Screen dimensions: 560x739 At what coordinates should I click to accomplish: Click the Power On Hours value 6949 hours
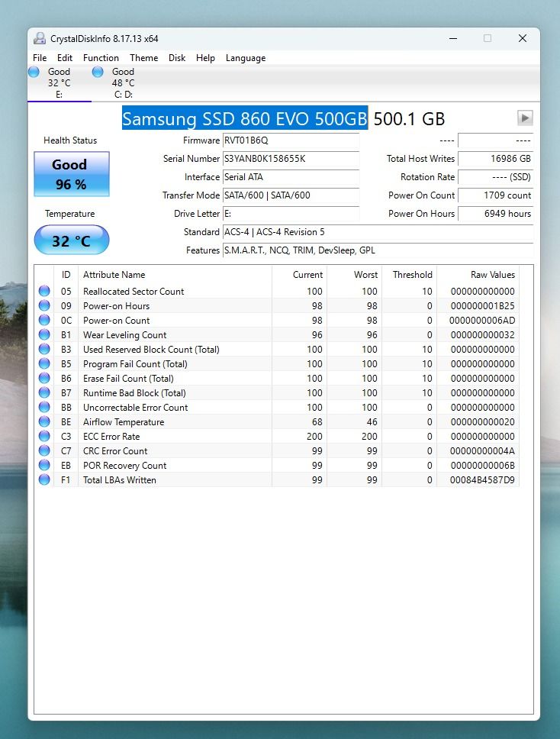pos(495,214)
